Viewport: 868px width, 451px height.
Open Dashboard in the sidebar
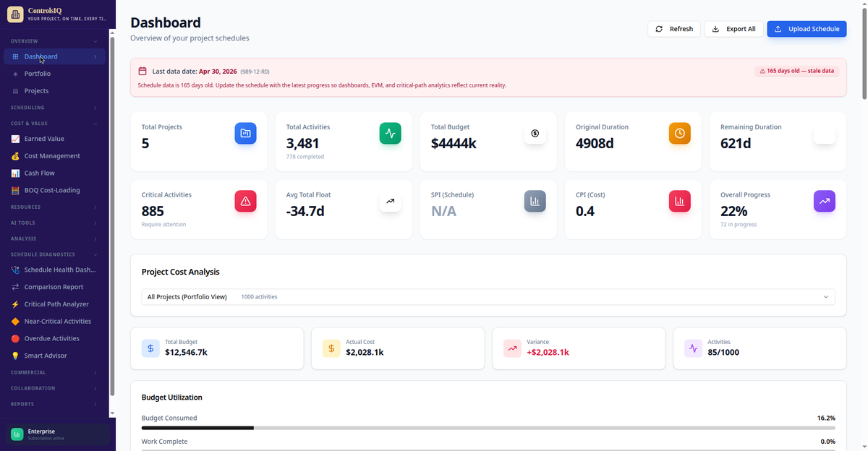point(54,56)
